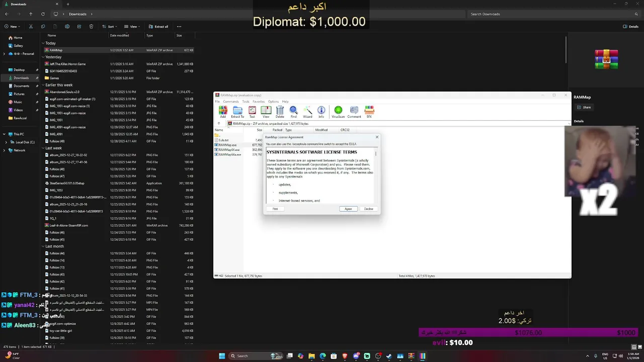This screenshot has height=362, width=644.
Task: Open See more options in Explorer
Action: click(179, 27)
